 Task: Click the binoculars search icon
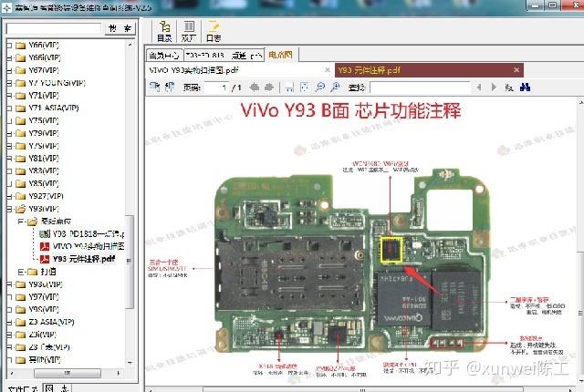coord(526,88)
